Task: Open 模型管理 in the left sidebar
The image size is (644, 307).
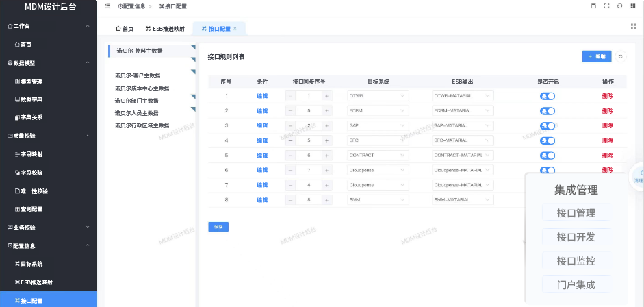Action: click(x=31, y=82)
